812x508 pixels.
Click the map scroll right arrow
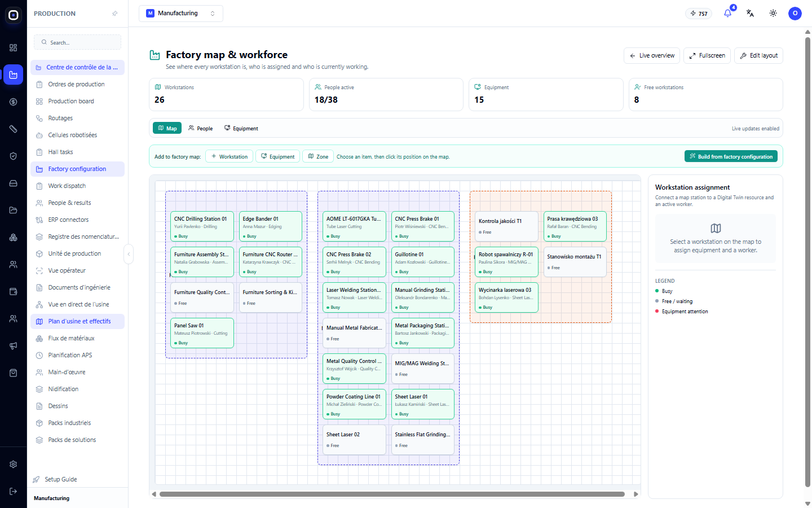[x=636, y=494]
